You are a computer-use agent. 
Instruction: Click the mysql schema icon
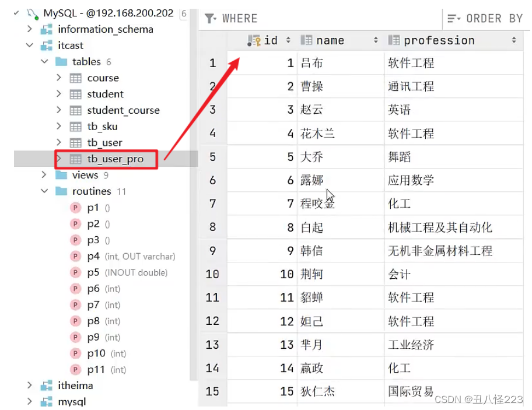[47, 401]
